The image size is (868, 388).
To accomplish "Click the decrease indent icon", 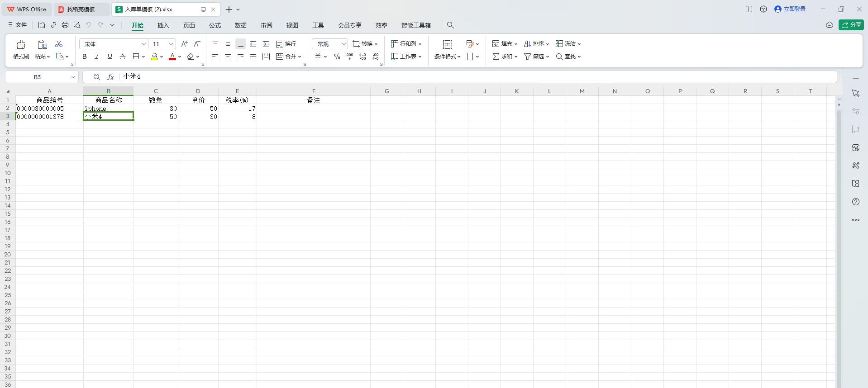I will click(x=253, y=44).
